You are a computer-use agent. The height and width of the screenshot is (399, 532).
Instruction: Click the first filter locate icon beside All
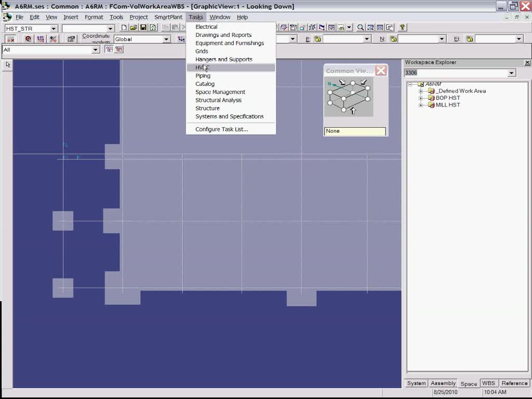[109, 49]
